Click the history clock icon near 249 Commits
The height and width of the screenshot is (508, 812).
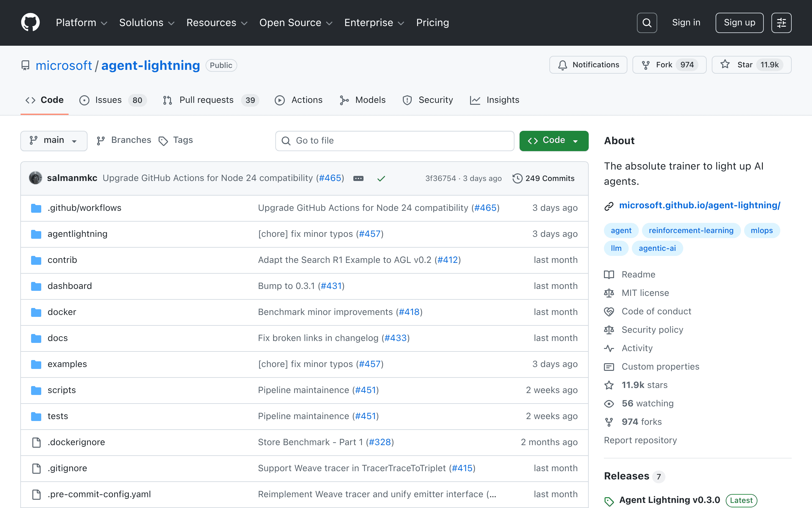pos(517,178)
